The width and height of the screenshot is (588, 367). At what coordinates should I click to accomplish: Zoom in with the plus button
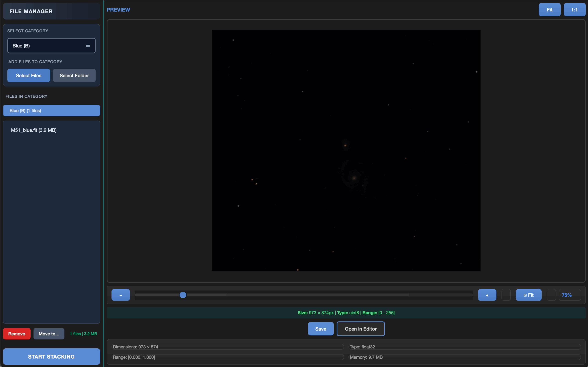[x=487, y=295]
